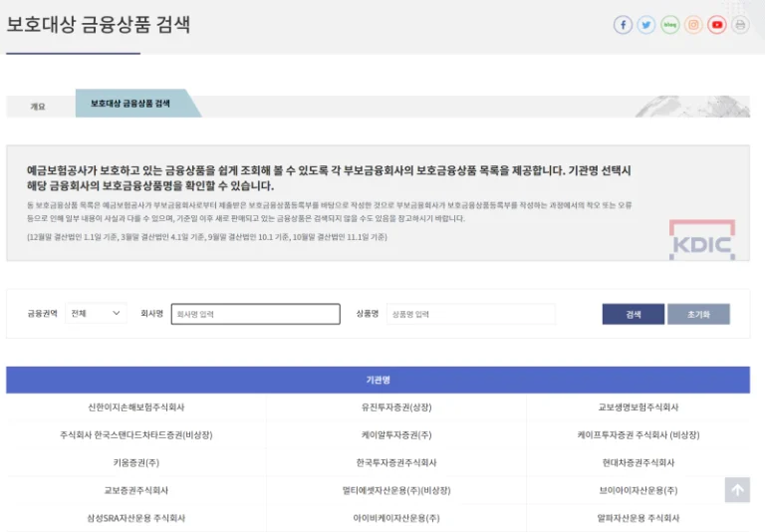Select 현대차증권주식회사 institution
Image resolution: width=765 pixels, height=532 pixels.
click(x=637, y=463)
